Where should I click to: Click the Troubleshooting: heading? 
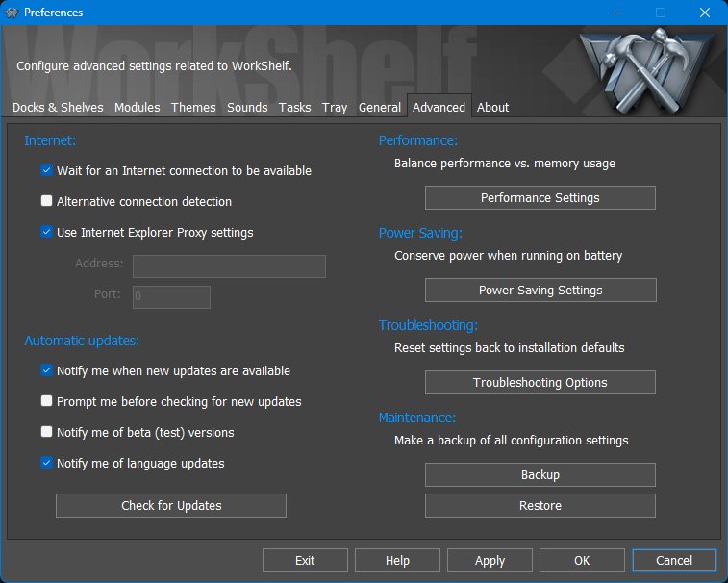pos(428,325)
